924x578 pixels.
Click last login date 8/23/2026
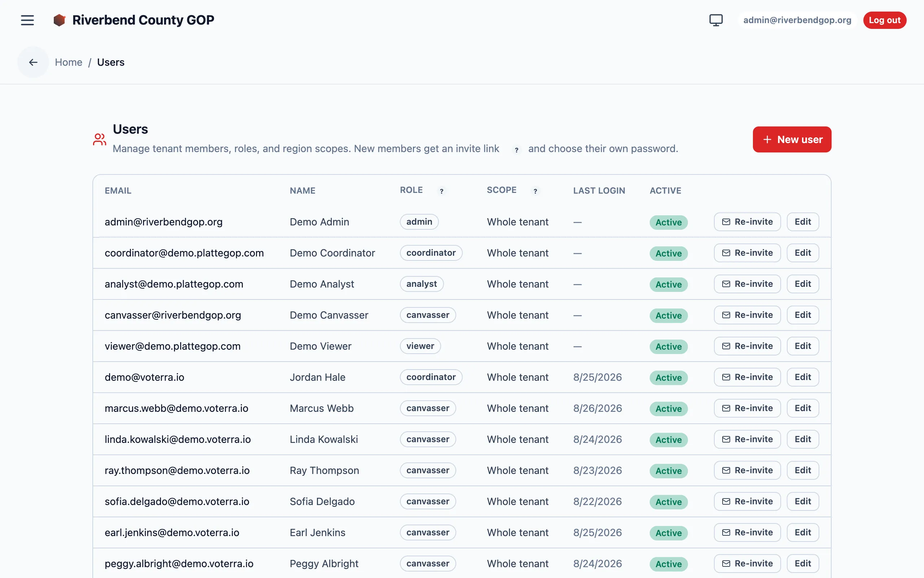[x=598, y=471]
